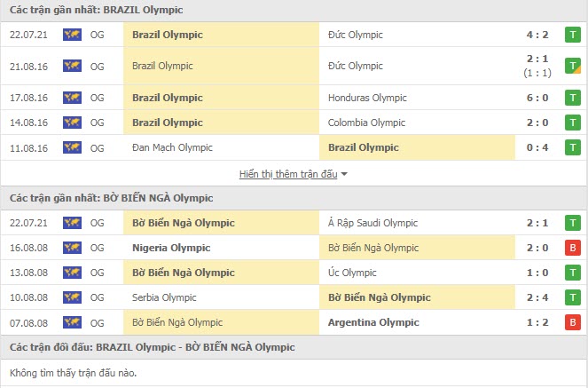Image resolution: width=588 pixels, height=388 pixels.
Task: Click the green T badge for the 4:2 result
Action: pyautogui.click(x=573, y=36)
